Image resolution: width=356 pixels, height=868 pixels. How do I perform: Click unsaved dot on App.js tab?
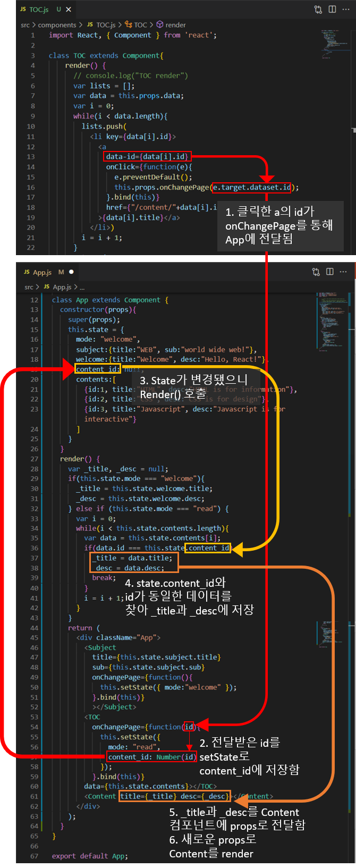tap(72, 272)
